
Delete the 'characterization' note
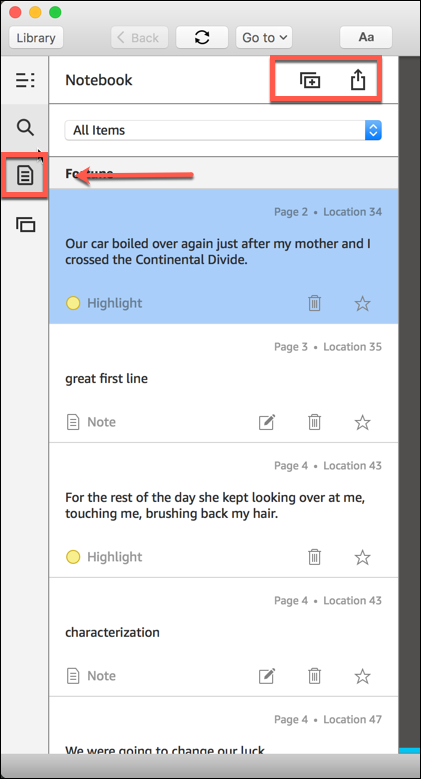pyautogui.click(x=314, y=676)
